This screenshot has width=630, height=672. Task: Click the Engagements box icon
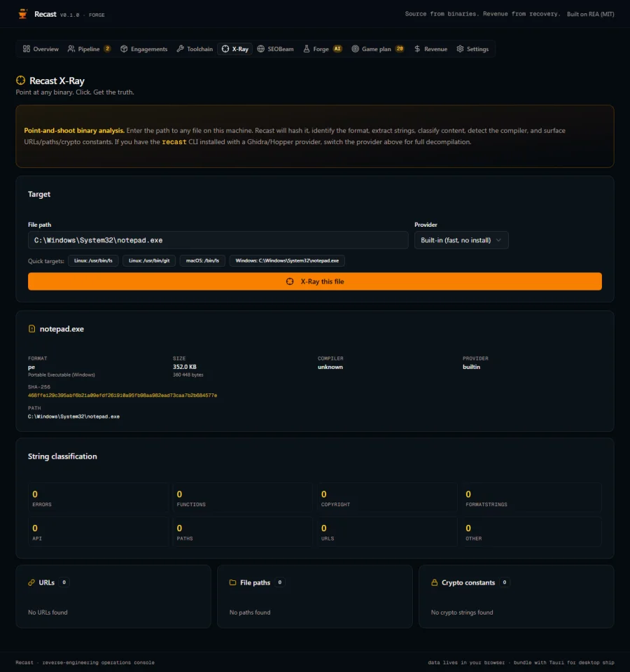(124, 49)
